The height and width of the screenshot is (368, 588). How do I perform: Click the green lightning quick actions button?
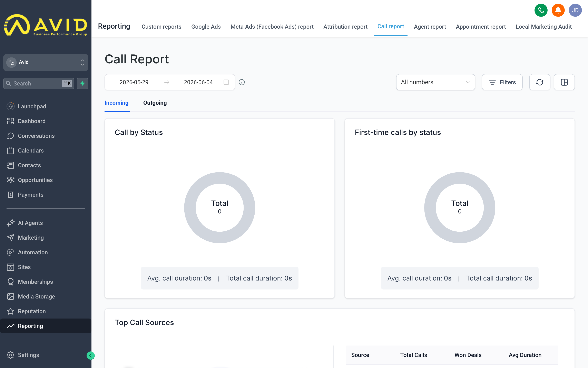click(x=82, y=83)
